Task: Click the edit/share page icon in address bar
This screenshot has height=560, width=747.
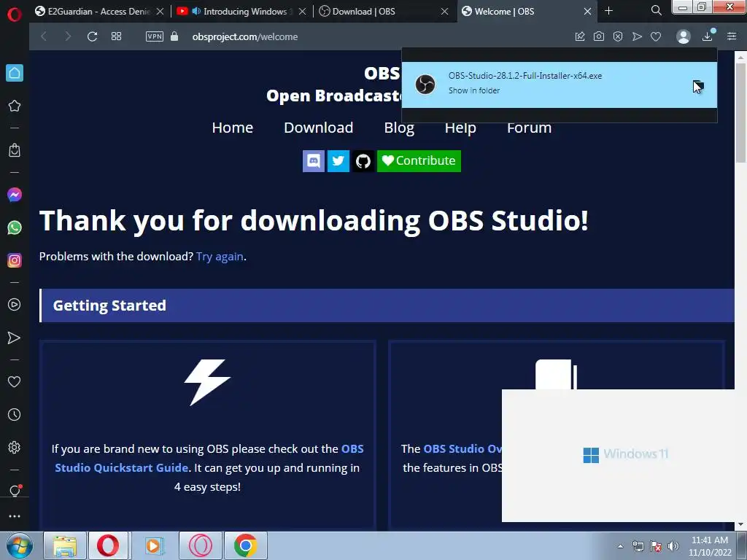Action: [x=580, y=36]
